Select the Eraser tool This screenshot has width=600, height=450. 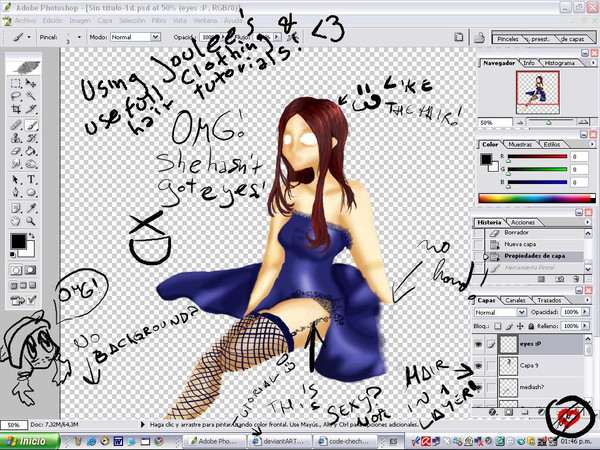coord(16,151)
